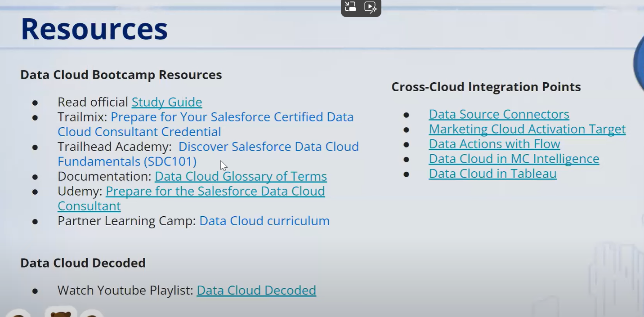Click the Resources slide title
The image size is (644, 317).
click(x=94, y=29)
